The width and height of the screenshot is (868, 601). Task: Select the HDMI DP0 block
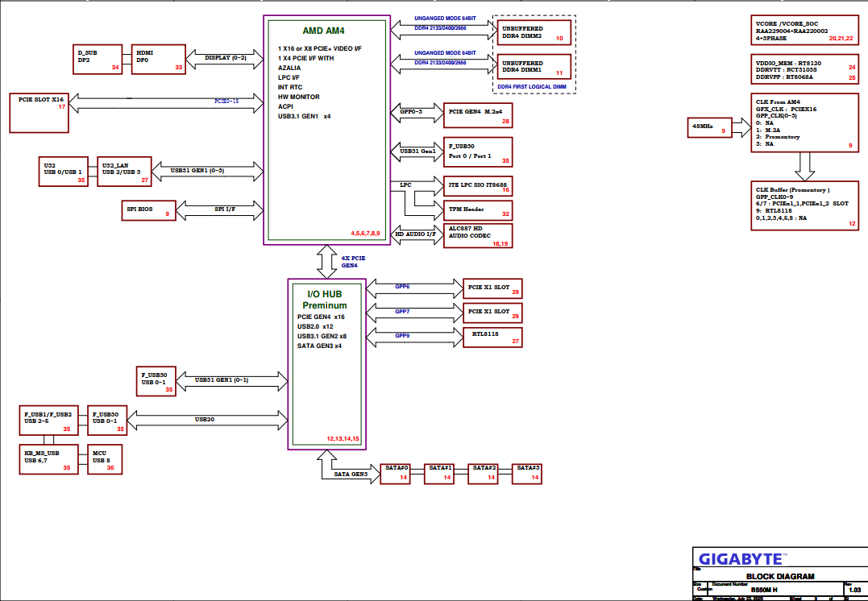158,60
